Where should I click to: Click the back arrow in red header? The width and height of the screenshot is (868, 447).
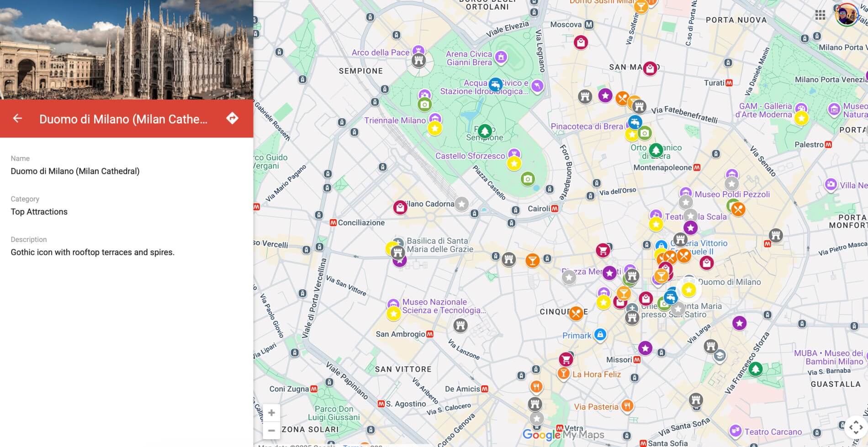point(17,119)
